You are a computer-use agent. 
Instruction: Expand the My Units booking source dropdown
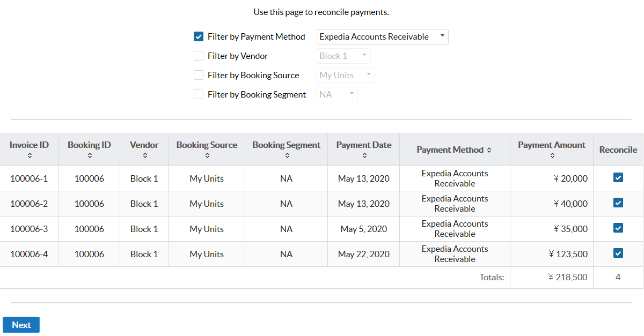(x=346, y=76)
